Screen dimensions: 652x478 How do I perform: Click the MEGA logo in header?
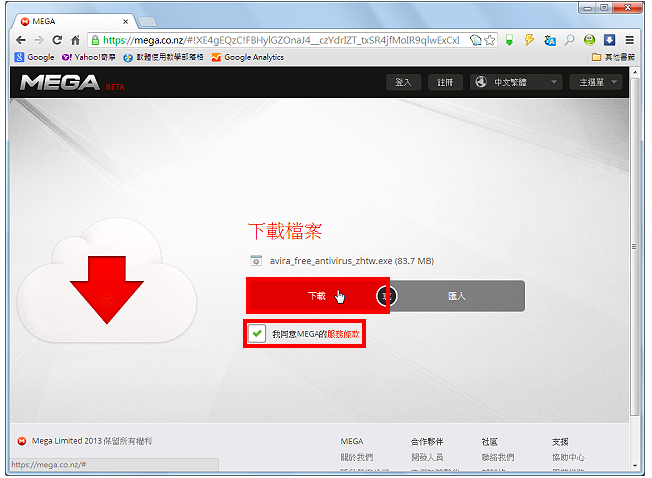coord(60,82)
